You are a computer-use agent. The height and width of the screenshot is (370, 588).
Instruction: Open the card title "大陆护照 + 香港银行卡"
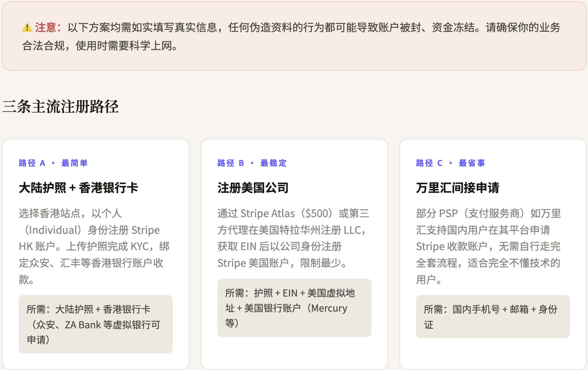78,188
